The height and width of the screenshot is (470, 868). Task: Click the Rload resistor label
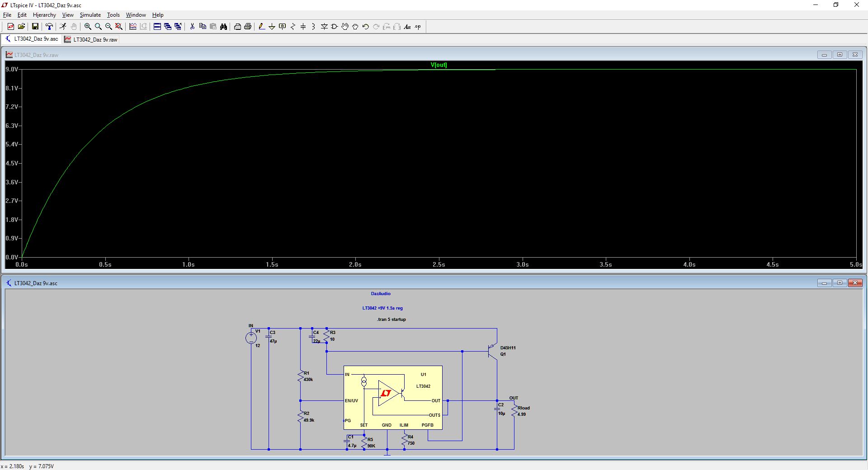524,408
